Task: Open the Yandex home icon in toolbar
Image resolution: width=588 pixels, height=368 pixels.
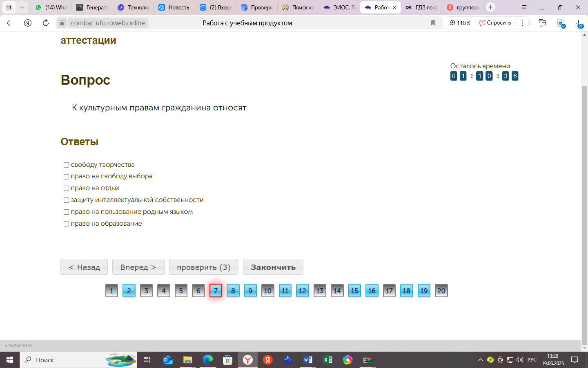Action: click(x=28, y=23)
